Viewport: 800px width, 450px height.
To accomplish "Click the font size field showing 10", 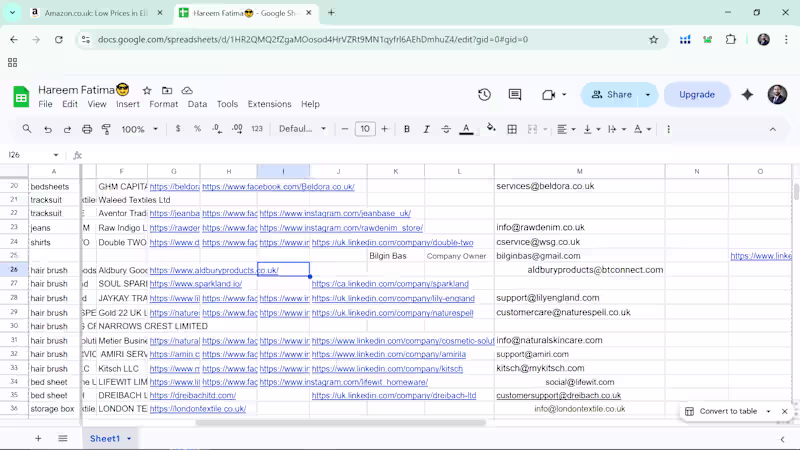I will click(365, 129).
